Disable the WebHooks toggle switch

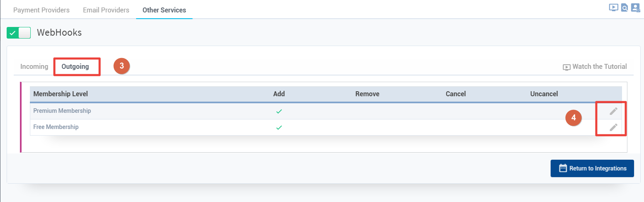pyautogui.click(x=19, y=33)
